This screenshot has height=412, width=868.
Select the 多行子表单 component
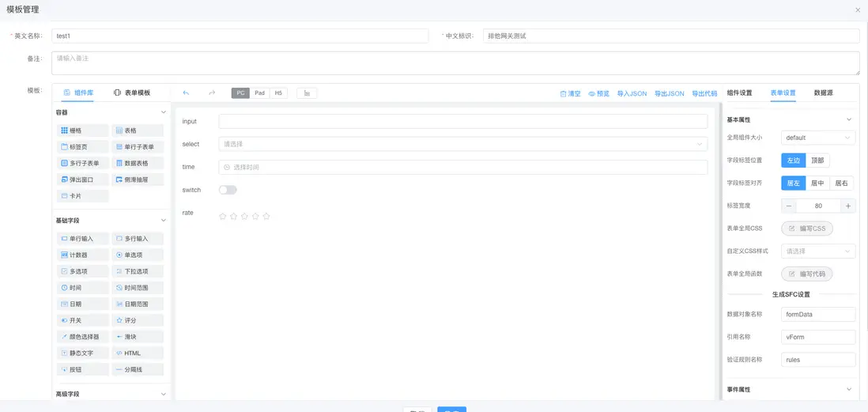[82, 164]
